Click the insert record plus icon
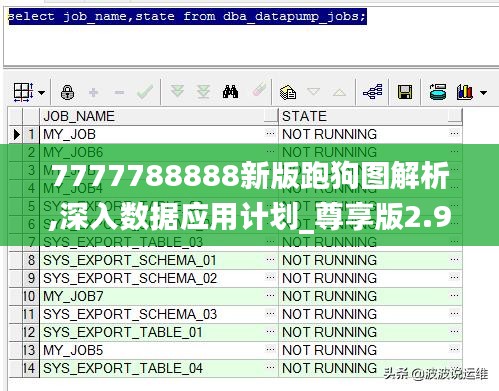Screen dimensions: 499x391 [x=94, y=92]
